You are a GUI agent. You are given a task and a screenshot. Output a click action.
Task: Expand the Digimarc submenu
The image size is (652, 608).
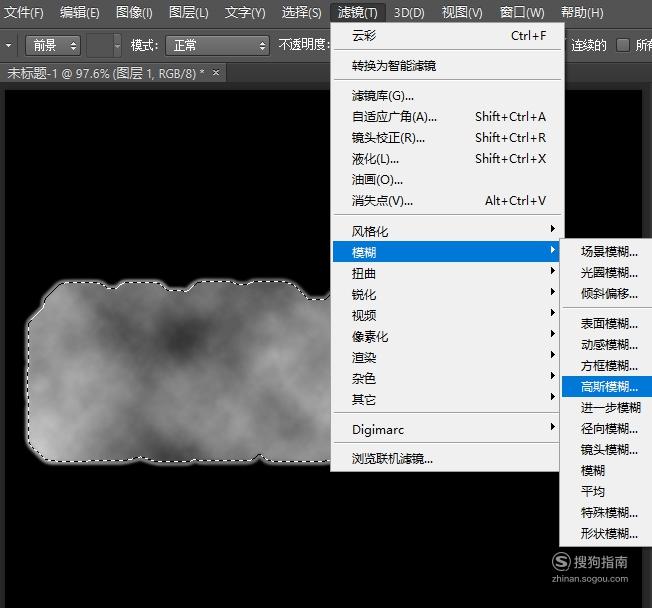(446, 429)
